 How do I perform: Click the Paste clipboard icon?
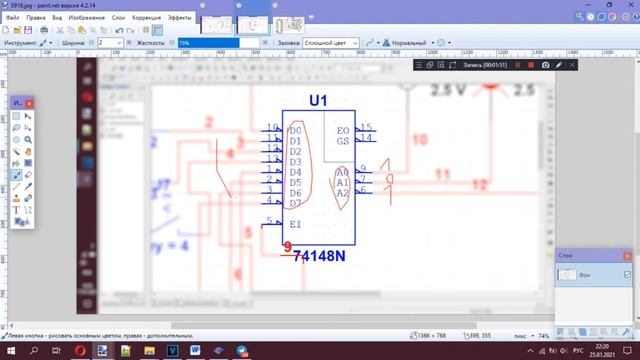point(82,30)
